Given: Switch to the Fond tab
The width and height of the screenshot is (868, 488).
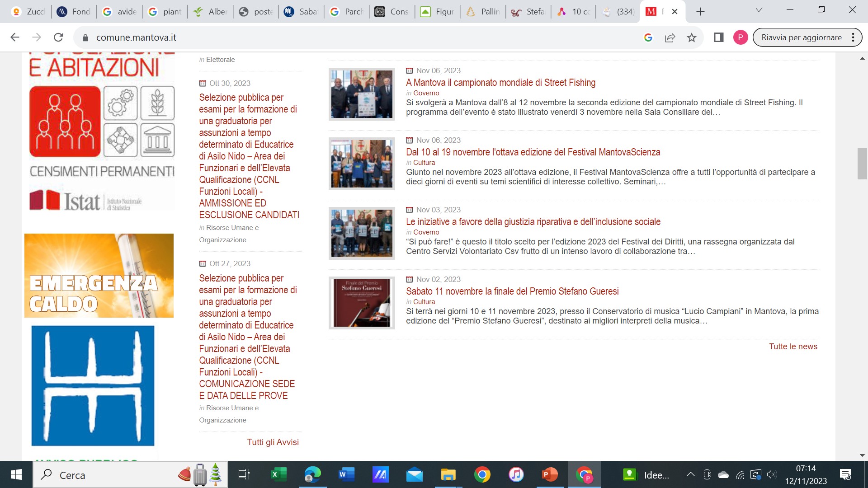Looking at the screenshot, I should (x=74, y=12).
